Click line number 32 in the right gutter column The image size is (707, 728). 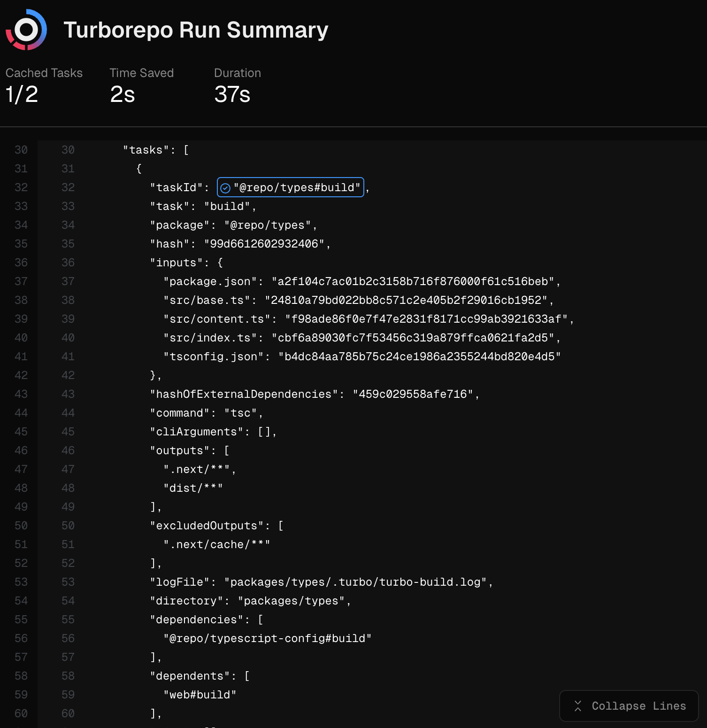68,187
